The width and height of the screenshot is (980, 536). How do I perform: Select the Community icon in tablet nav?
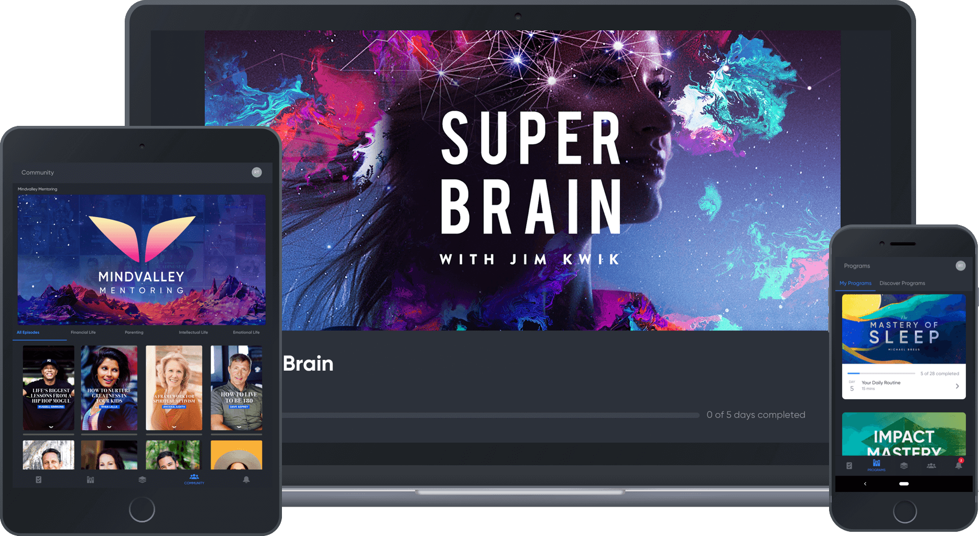pos(194,479)
